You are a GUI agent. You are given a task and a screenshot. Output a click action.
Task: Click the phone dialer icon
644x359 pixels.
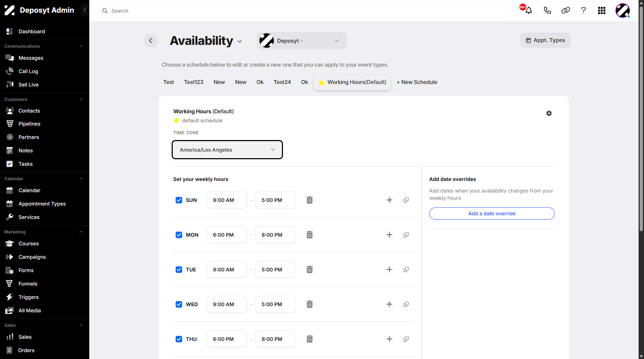[x=548, y=10]
